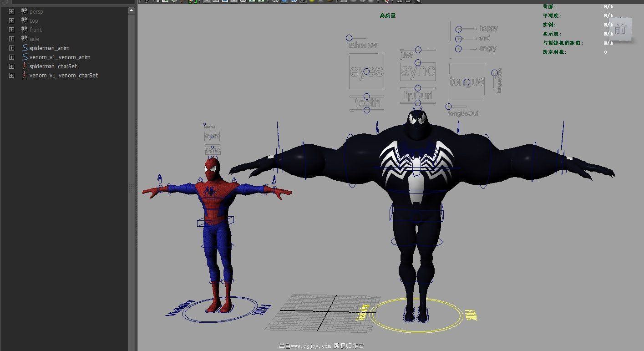Expand the spiderman_charSet node
The width and height of the screenshot is (644, 351).
[x=11, y=66]
